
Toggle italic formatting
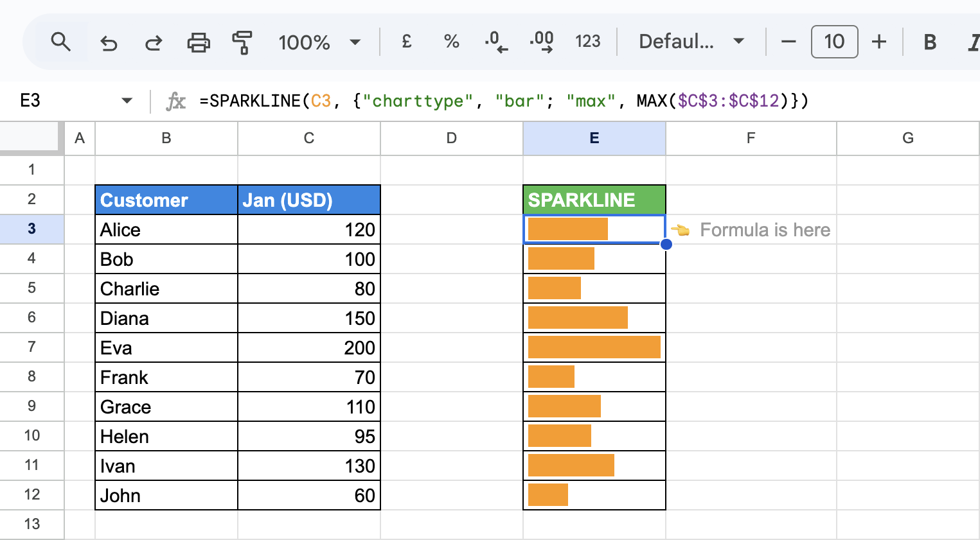[974, 42]
